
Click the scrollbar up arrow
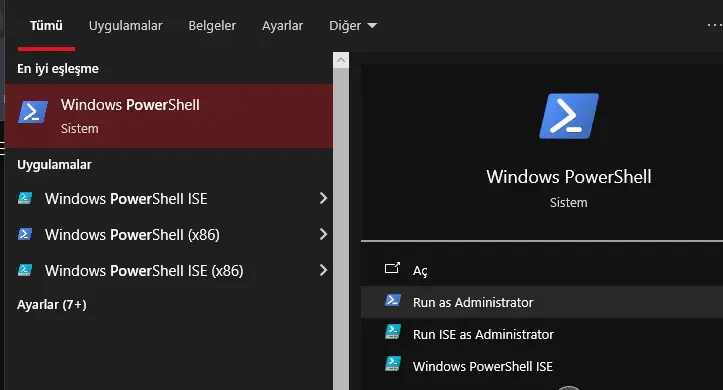(x=341, y=60)
